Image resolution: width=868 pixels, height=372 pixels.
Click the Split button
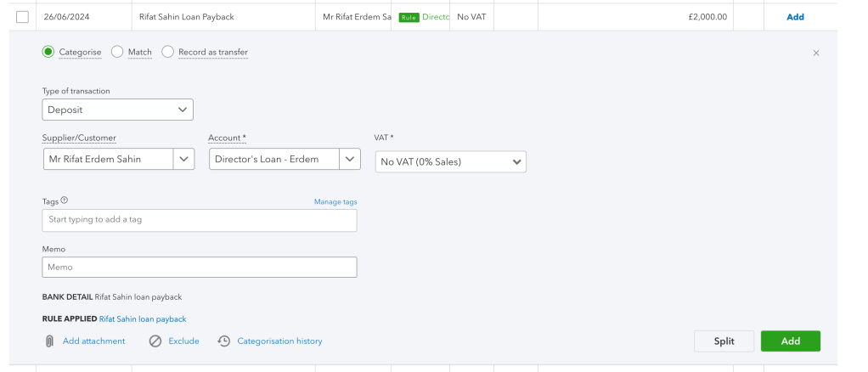tap(724, 341)
